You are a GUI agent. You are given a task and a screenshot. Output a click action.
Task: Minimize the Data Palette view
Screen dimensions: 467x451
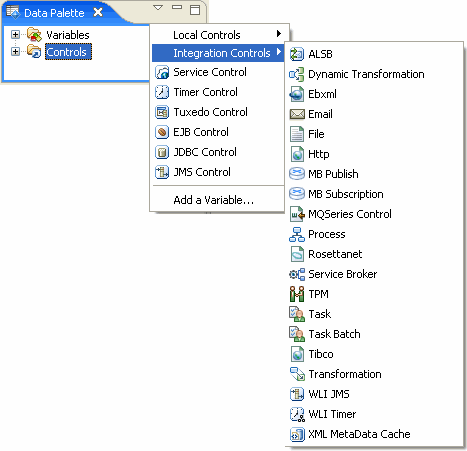click(177, 7)
